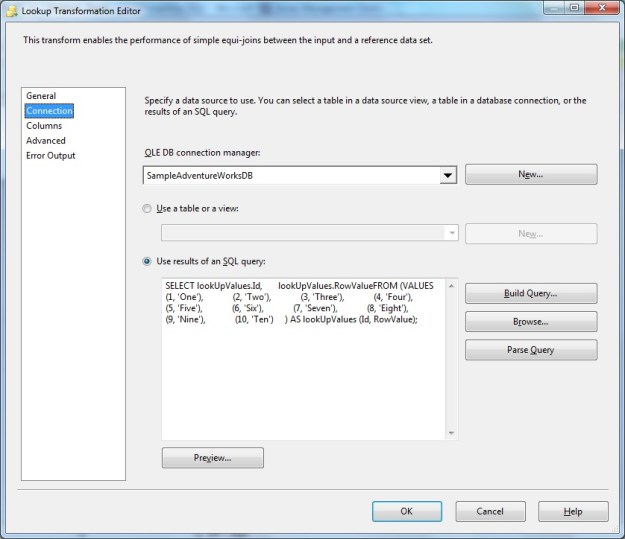This screenshot has width=625, height=539.
Task: Open the query Preview
Action: click(212, 458)
